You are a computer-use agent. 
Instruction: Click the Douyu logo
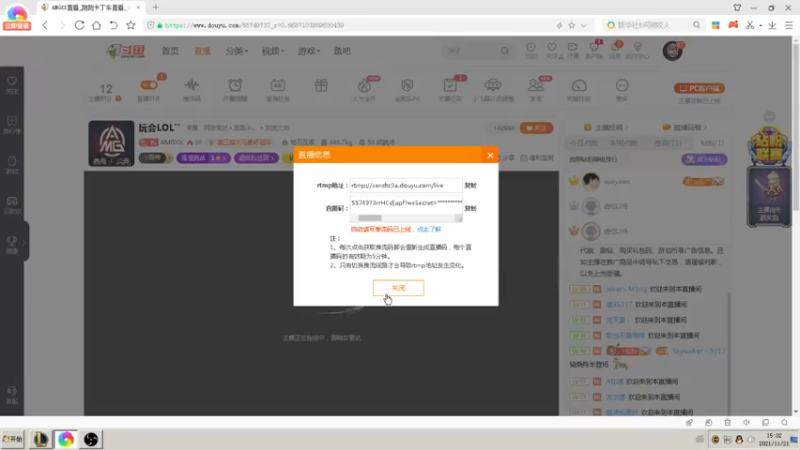pyautogui.click(x=126, y=51)
